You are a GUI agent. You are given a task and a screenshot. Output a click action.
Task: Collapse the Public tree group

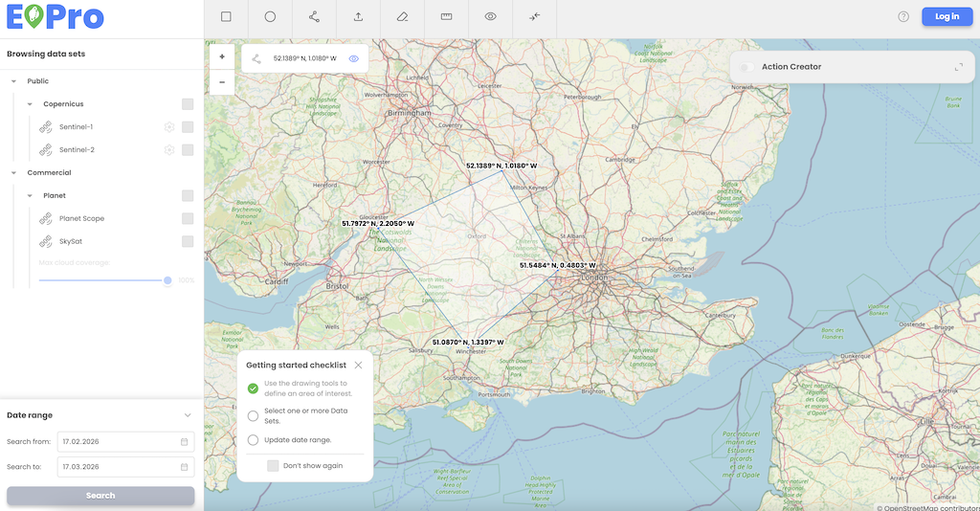[13, 81]
